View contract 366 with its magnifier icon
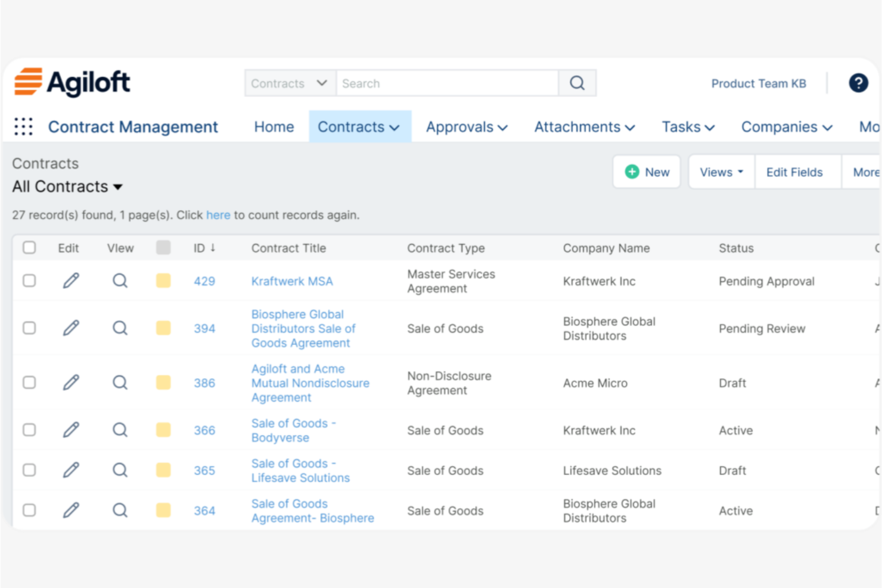The image size is (882, 588). click(120, 430)
